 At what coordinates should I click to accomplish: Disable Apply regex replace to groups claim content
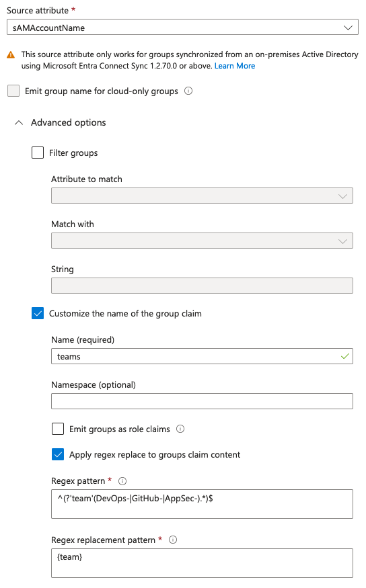point(58,454)
